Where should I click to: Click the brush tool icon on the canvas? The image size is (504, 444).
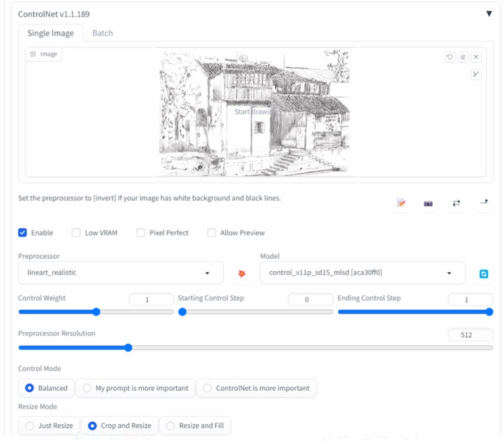pos(476,74)
